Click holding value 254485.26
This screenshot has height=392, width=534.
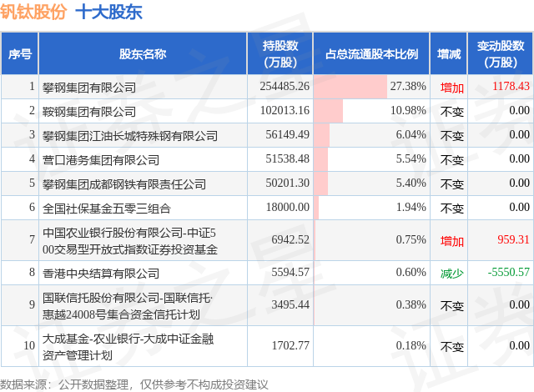(x=285, y=86)
